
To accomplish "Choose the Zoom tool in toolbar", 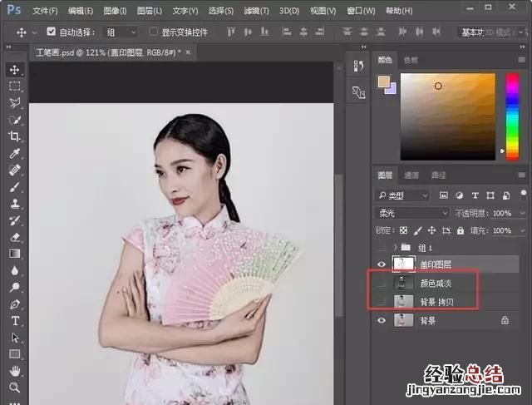I will click(15, 388).
